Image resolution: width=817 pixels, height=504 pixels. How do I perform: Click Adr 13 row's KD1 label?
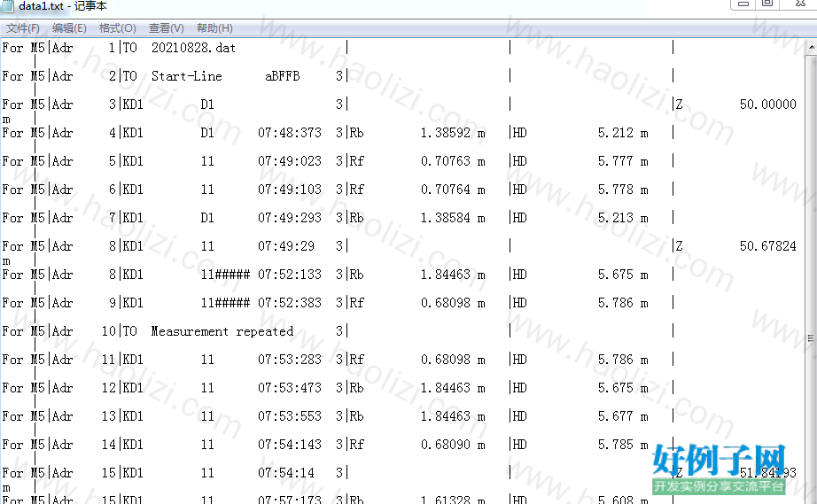pyautogui.click(x=133, y=416)
